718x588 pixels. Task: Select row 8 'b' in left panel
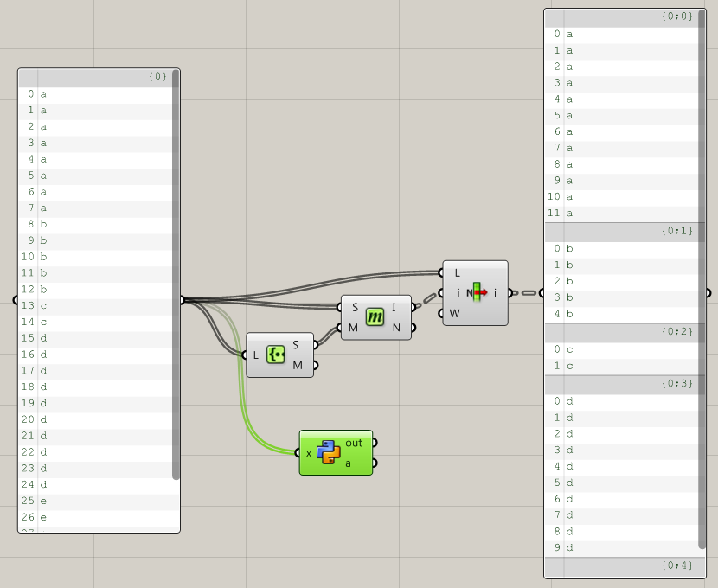96,224
